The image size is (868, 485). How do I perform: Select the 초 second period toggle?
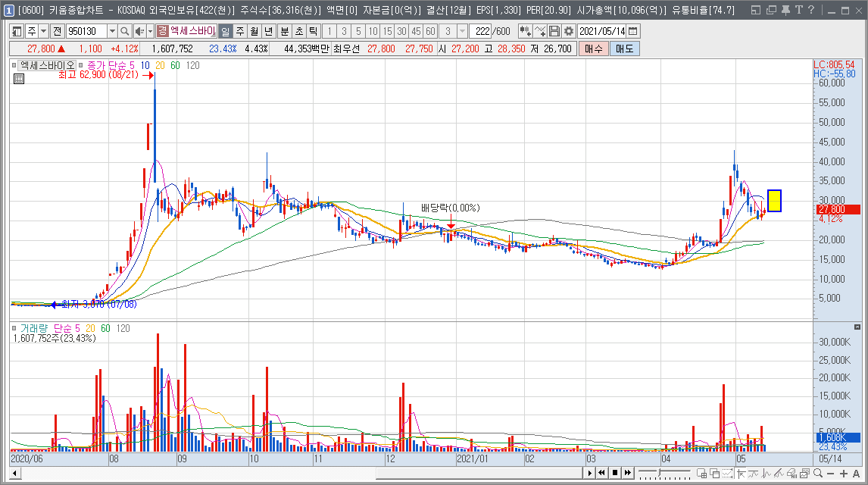(299, 32)
